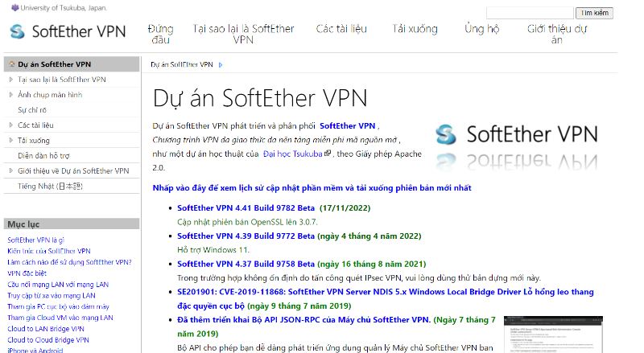Expand the Ảnh chụp màn hình sidebar item

(10, 95)
